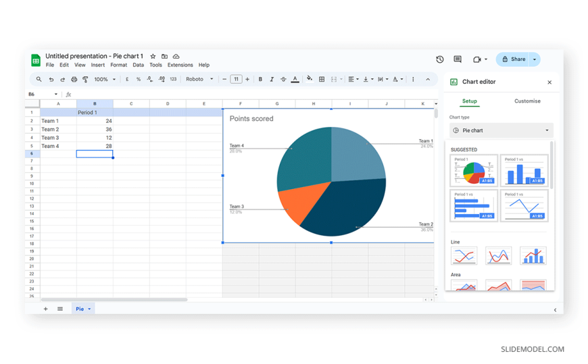Show the side panel with bottom chevron
The height and width of the screenshot is (364, 588).
click(x=556, y=310)
